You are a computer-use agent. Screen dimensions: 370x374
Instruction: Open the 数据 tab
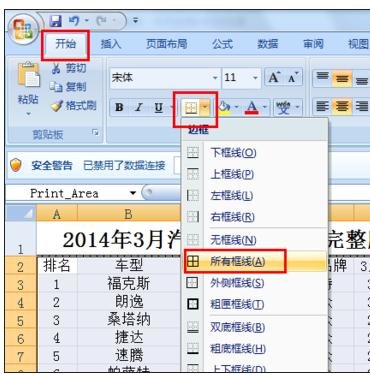(268, 44)
